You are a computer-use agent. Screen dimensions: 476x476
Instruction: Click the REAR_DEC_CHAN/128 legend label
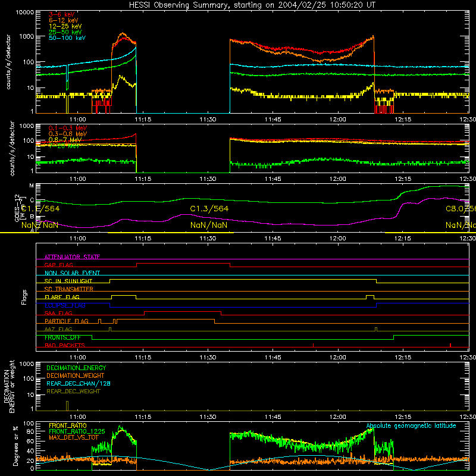coord(79,383)
